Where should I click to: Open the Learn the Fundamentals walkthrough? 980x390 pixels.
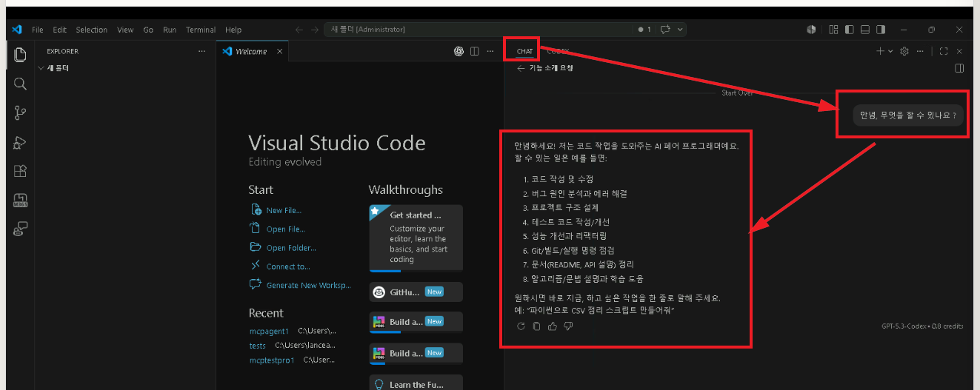[x=416, y=383]
